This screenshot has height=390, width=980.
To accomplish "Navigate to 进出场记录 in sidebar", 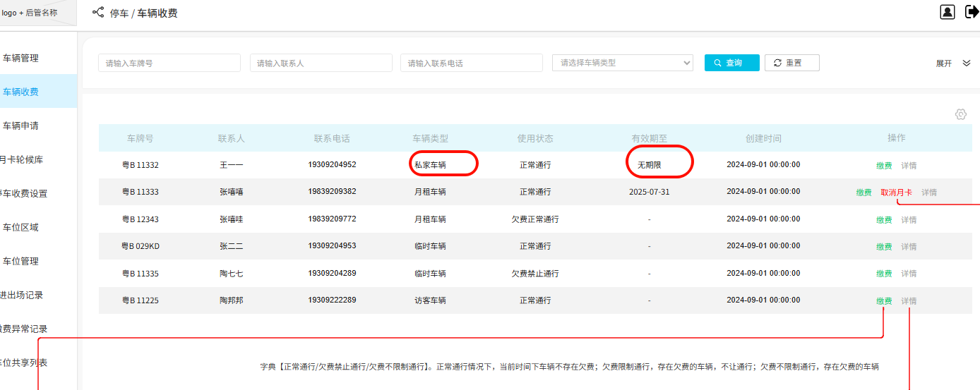I will 23,295.
